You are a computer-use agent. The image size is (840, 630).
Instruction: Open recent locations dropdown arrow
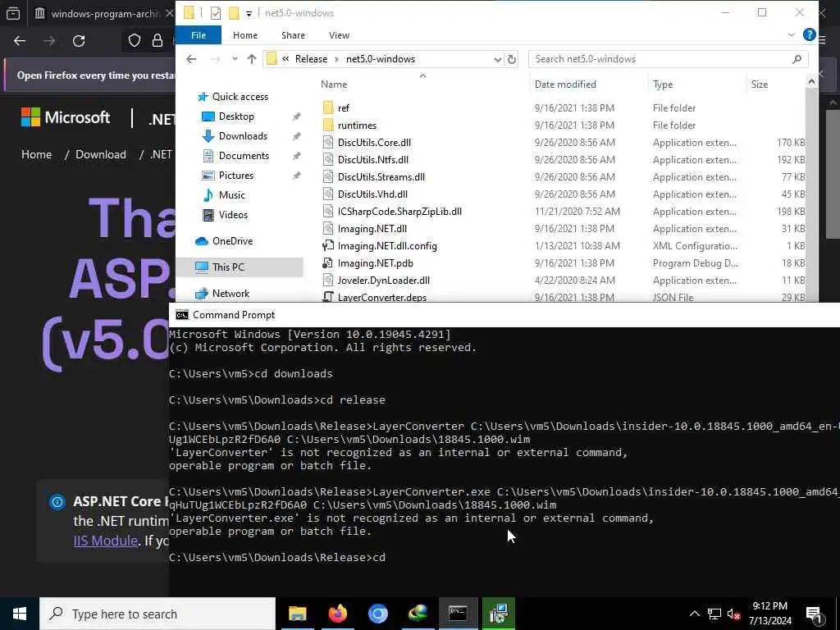(235, 59)
